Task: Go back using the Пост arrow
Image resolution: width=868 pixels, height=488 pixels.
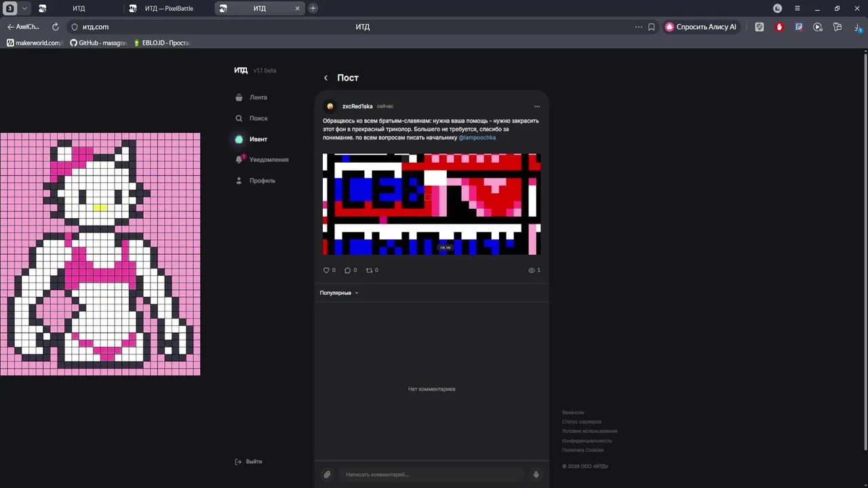Action: 325,78
